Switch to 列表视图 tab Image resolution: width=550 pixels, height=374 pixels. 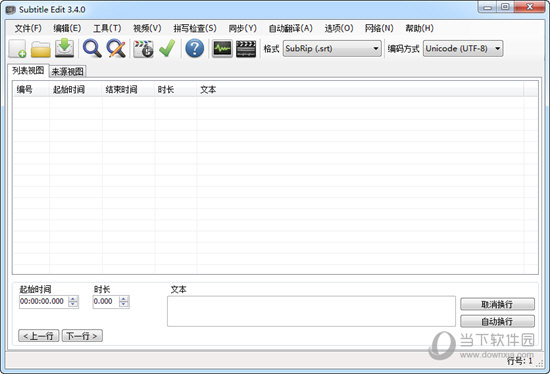pyautogui.click(x=28, y=71)
